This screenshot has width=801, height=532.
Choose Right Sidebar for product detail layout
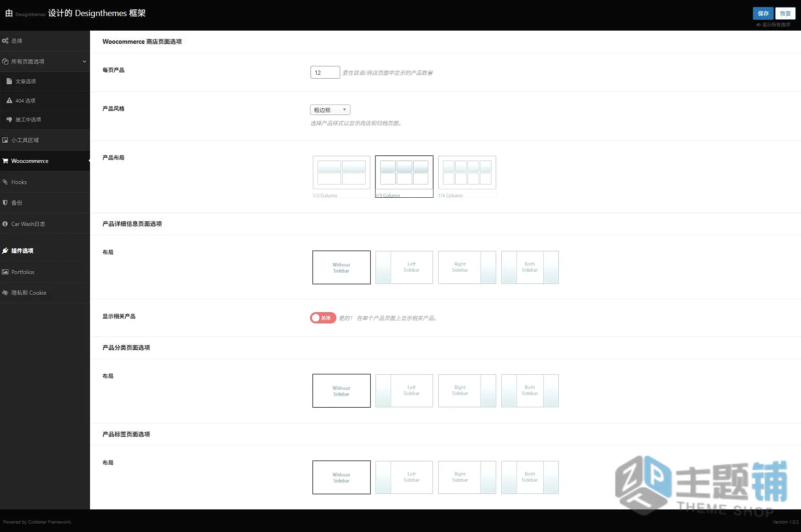click(x=467, y=267)
